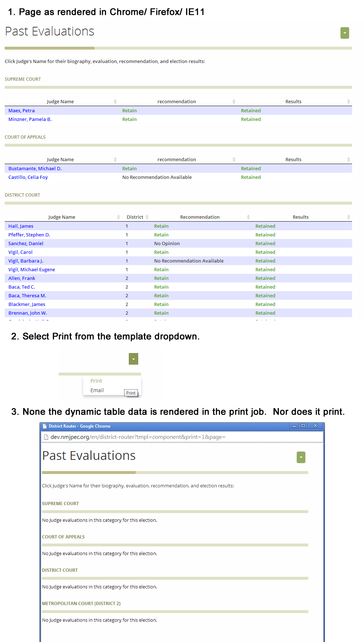Click "Retained" in the Brennan, John W. row
This screenshot has height=642, width=364.
265,313
